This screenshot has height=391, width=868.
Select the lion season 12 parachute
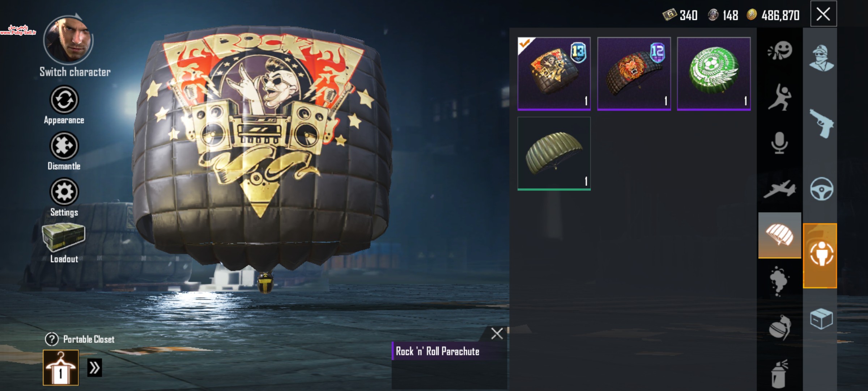click(x=634, y=73)
